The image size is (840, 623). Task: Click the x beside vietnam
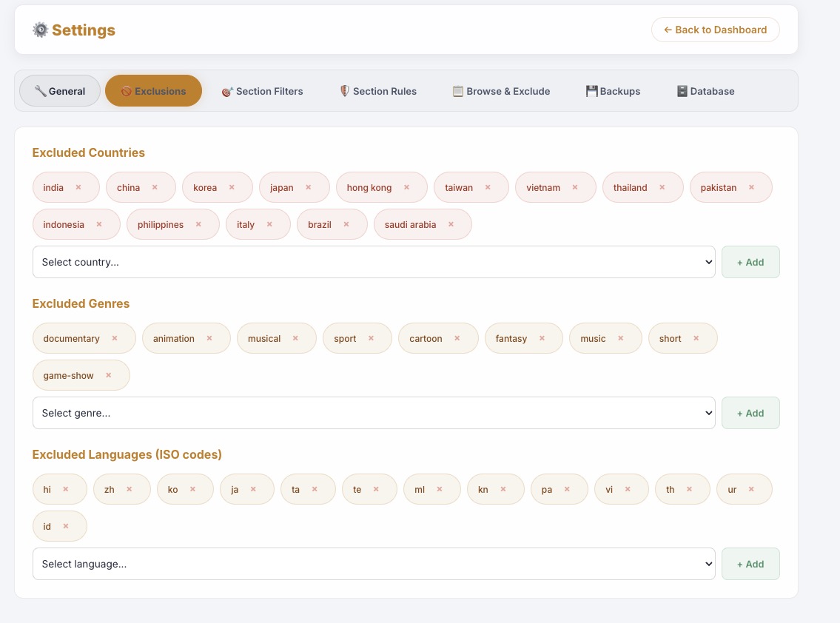[x=575, y=187]
